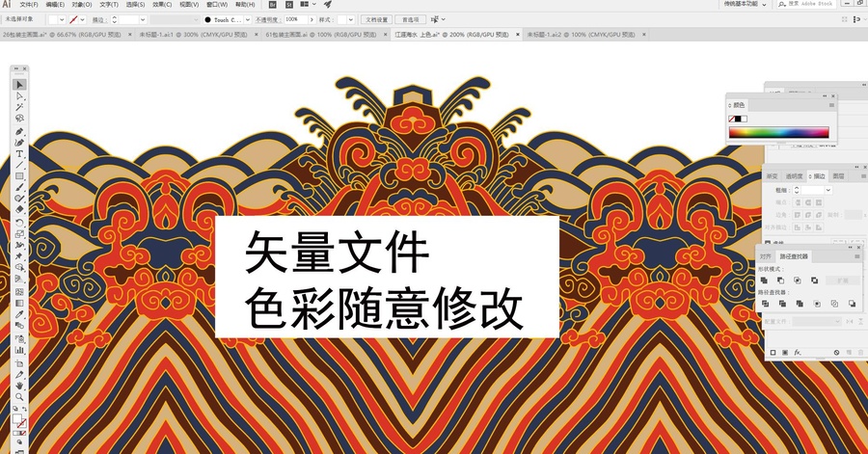Open the 粗细 weight dropdown in the Stroke panel
Screen dimensions: 868x454
pyautogui.click(x=828, y=190)
